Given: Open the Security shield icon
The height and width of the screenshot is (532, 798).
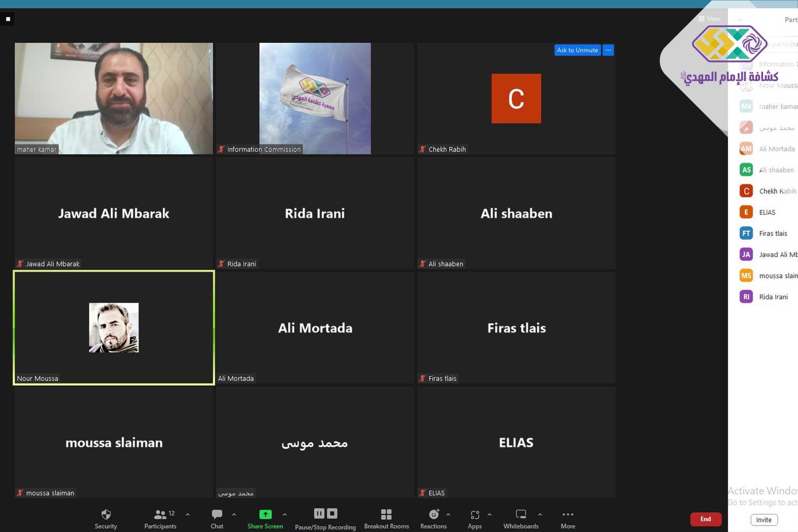Looking at the screenshot, I should 106,515.
